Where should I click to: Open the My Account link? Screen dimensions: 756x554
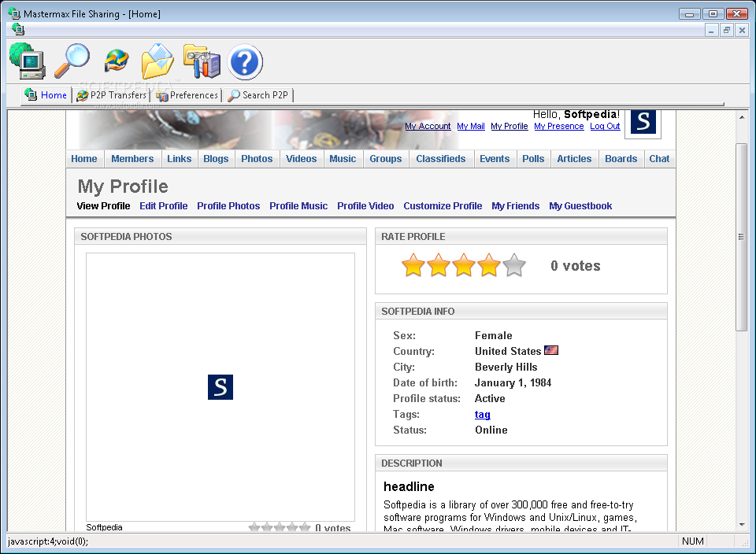428,126
